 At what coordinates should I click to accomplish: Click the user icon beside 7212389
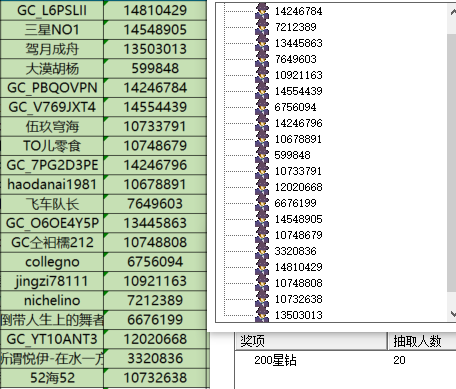[262, 27]
